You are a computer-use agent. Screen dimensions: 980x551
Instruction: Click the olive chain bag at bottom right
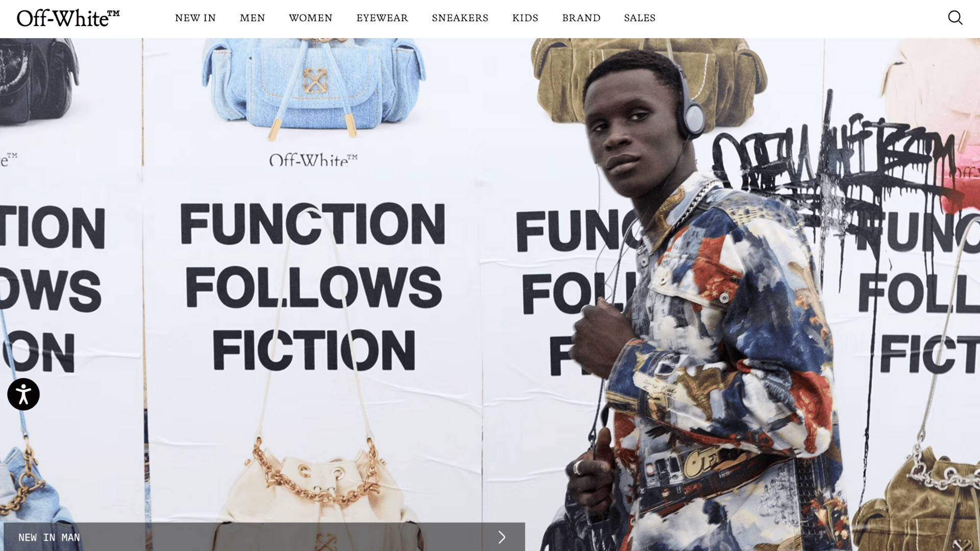[919, 500]
